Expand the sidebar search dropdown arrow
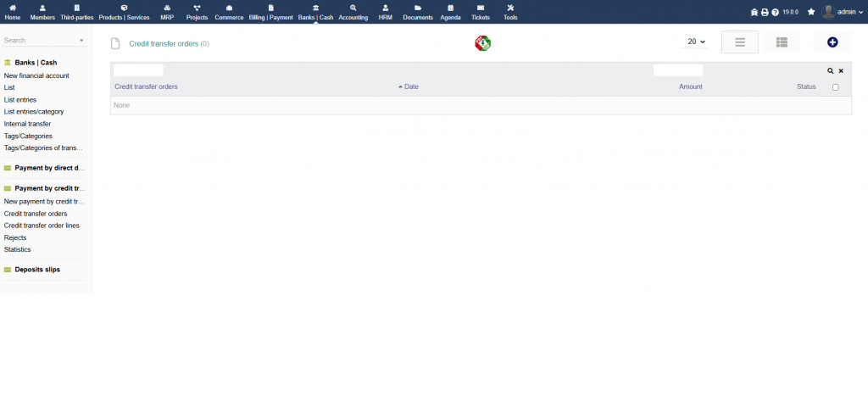This screenshot has width=868, height=407. [x=82, y=41]
